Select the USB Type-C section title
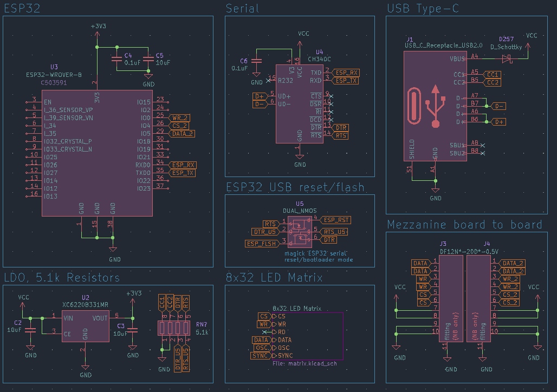The width and height of the screenshot is (557, 392). (423, 8)
